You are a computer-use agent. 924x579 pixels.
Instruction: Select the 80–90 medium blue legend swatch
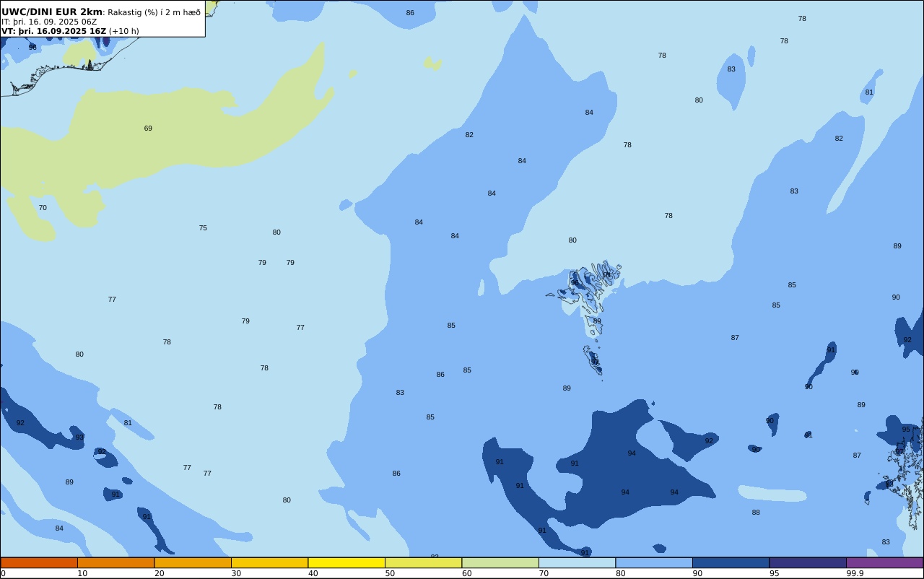pyautogui.click(x=654, y=562)
